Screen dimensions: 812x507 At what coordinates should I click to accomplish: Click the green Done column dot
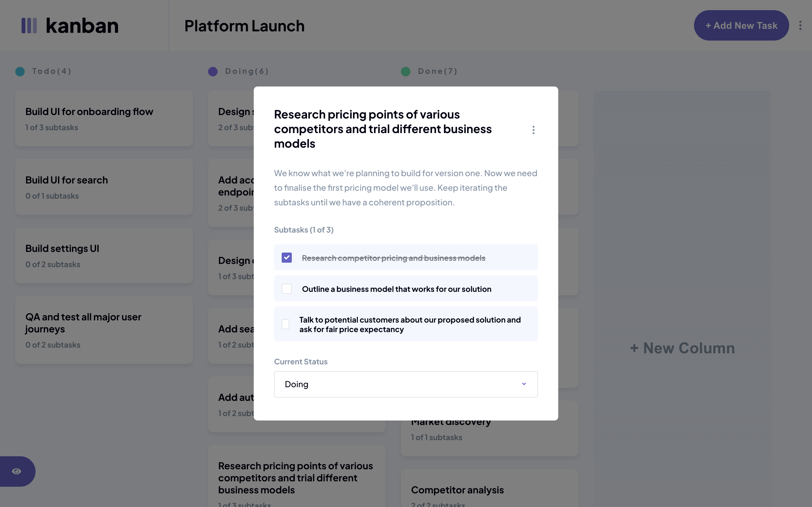[406, 71]
